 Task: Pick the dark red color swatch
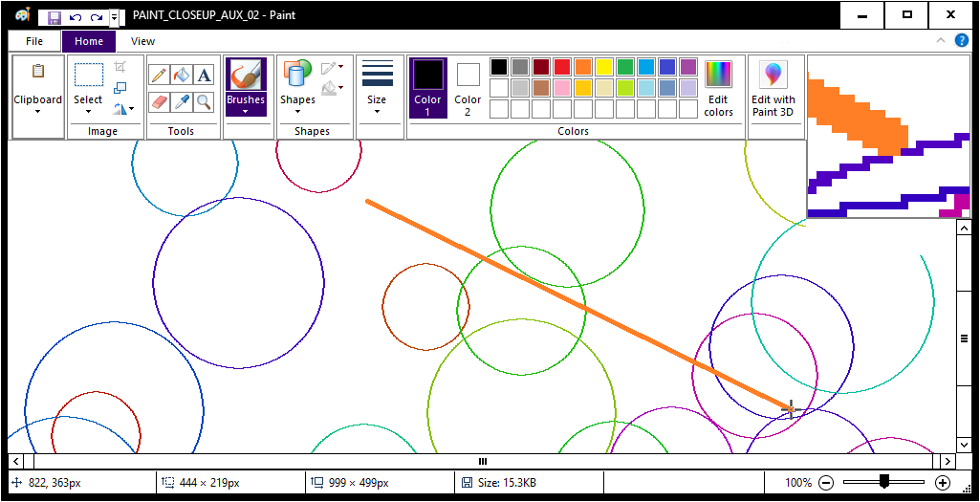[540, 66]
